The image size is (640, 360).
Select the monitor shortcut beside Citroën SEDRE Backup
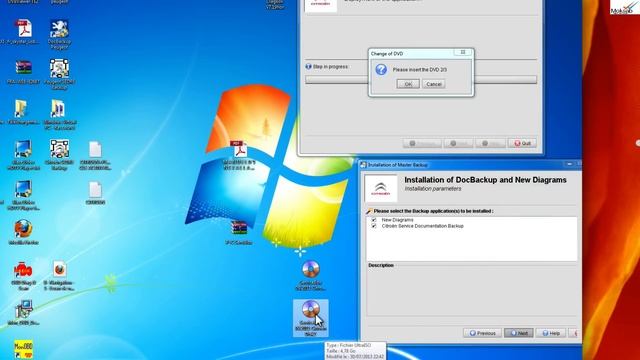pyautogui.click(x=23, y=154)
